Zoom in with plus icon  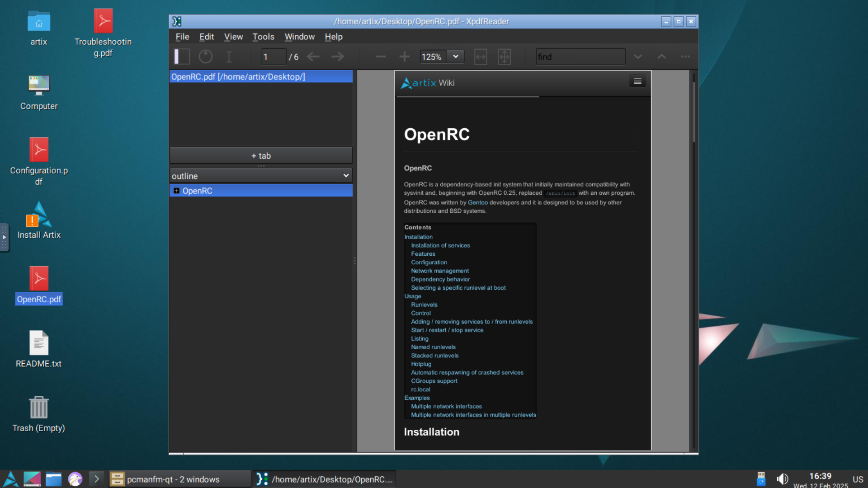click(405, 56)
